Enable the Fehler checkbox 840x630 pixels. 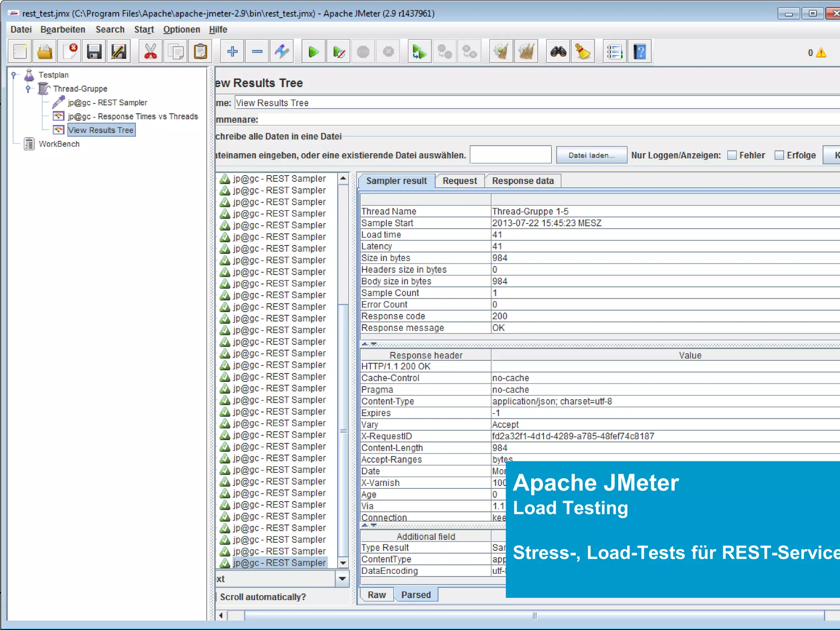point(732,155)
